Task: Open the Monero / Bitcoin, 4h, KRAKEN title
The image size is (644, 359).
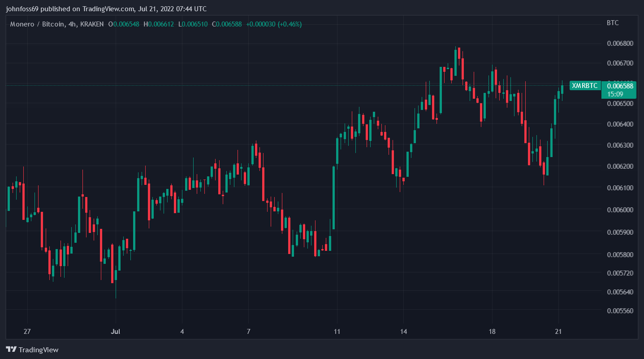Action: point(57,24)
